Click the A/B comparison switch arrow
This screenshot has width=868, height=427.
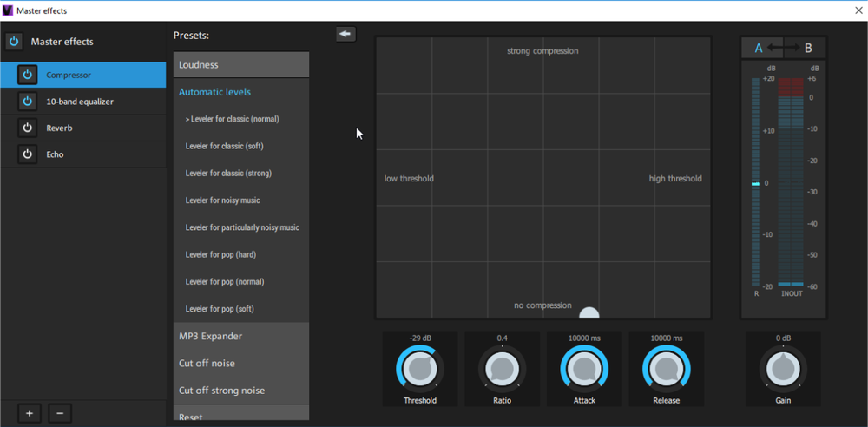(784, 48)
